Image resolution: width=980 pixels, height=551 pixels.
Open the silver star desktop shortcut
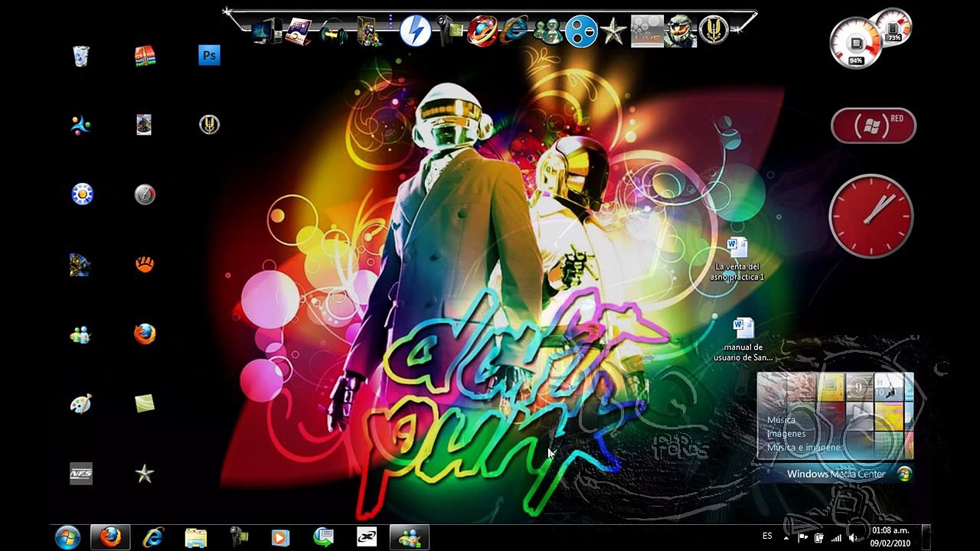145,474
